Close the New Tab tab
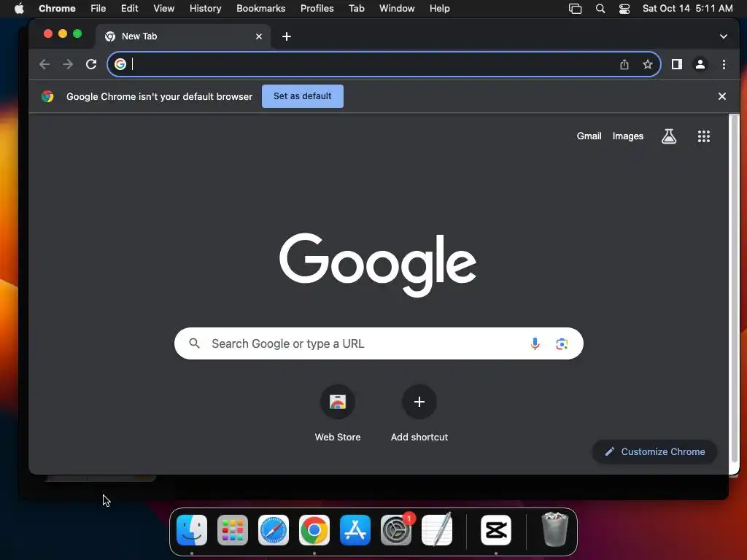Viewport: 747px width, 560px height. point(259,36)
